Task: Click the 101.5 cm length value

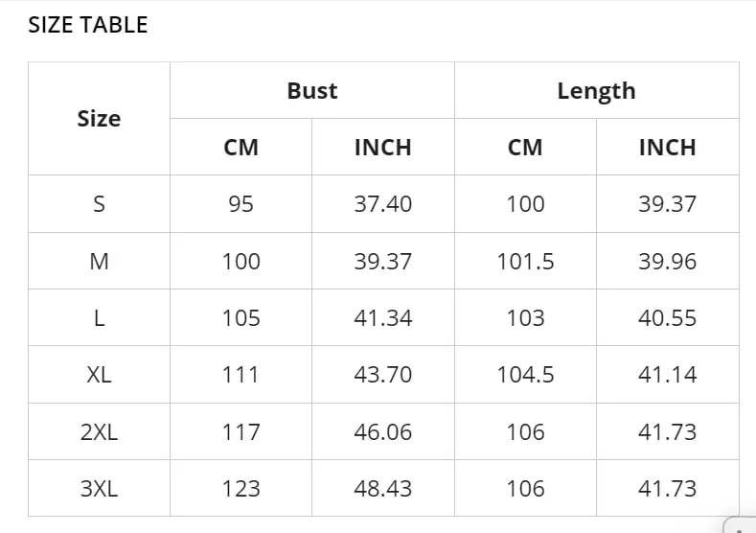Action: pyautogui.click(x=525, y=262)
